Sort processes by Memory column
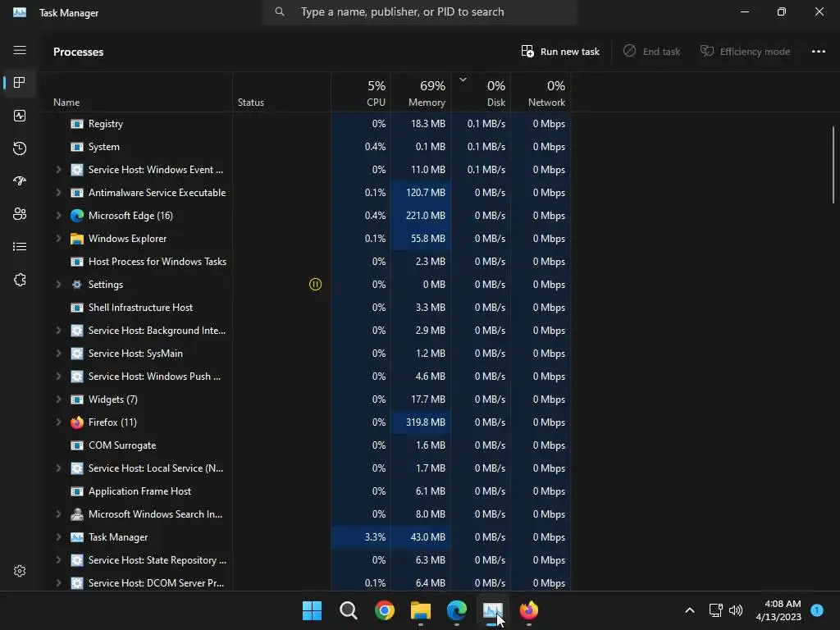 click(x=421, y=93)
